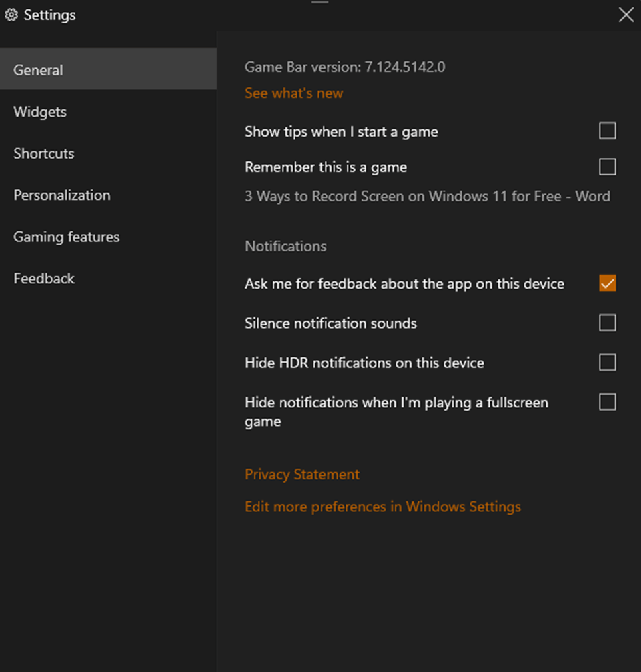The height and width of the screenshot is (672, 641).
Task: Open the See what's new link
Action: 293,93
